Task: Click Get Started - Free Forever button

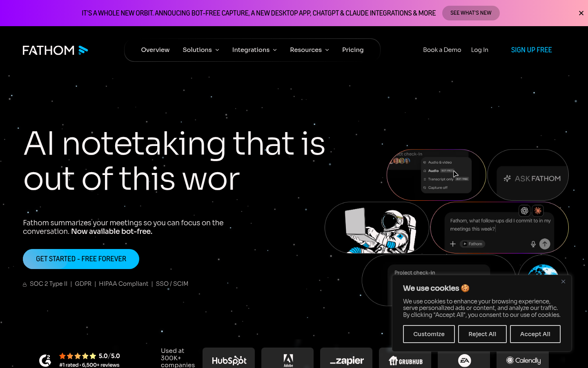Action: coord(81,259)
